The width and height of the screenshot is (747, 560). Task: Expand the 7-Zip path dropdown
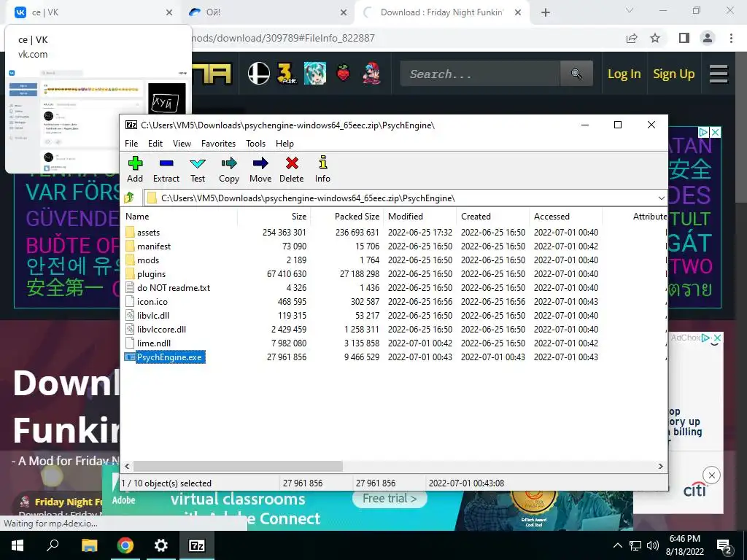661,198
